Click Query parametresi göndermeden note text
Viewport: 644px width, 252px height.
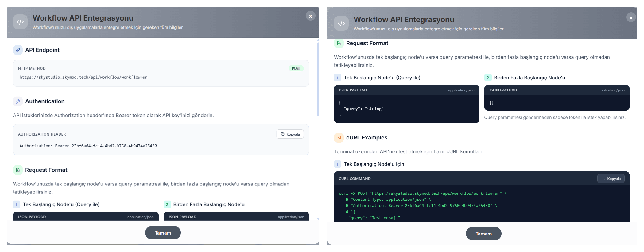(555, 117)
